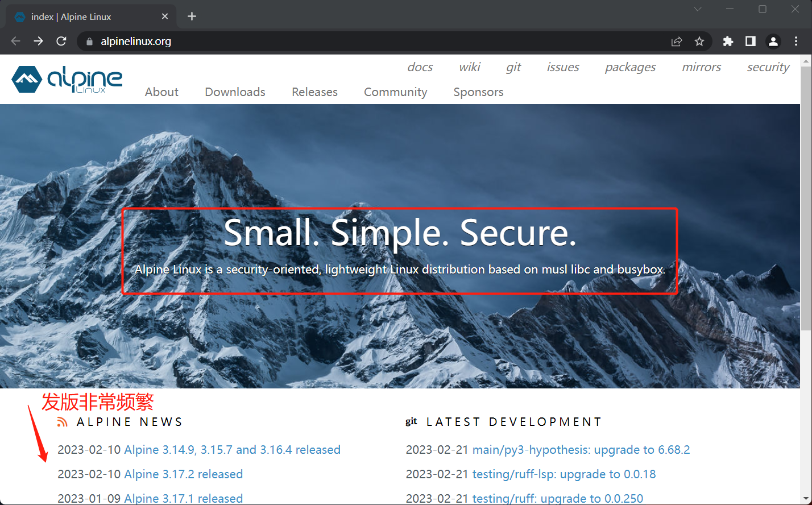Open the Alpine News RSS feed icon
The height and width of the screenshot is (505, 812).
pos(63,422)
